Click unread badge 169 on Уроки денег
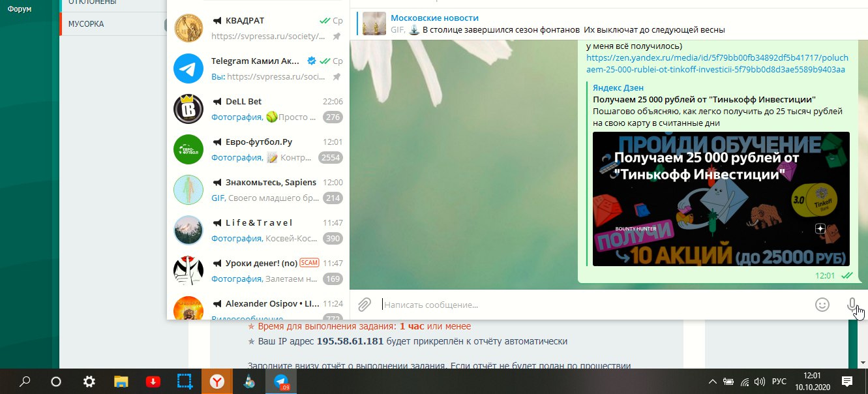 coord(333,279)
